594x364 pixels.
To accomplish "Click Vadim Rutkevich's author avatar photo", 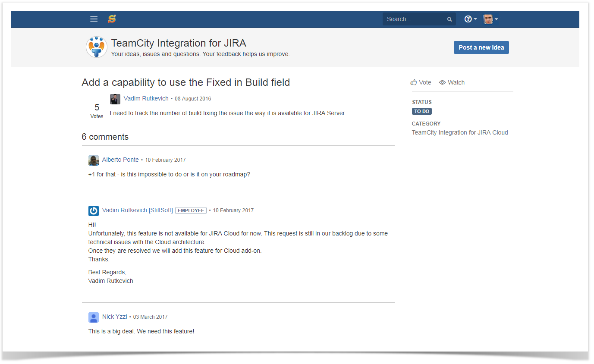I will 115,99.
